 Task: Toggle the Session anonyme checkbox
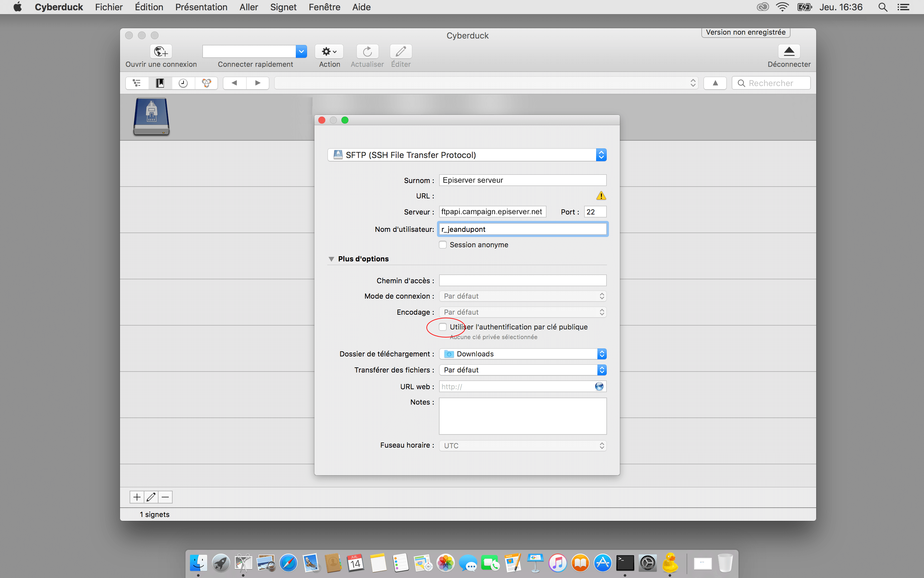click(x=442, y=245)
